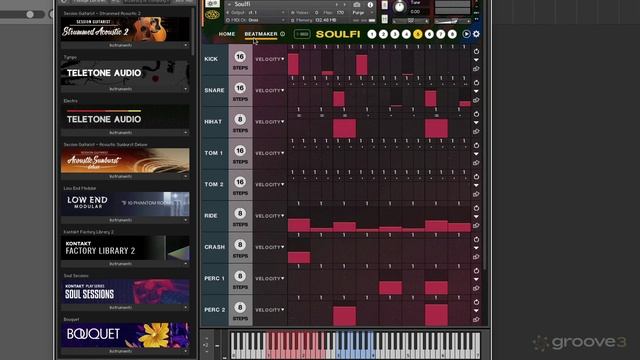Click the KICK 16 steps button
This screenshot has width=640, height=360.
pyautogui.click(x=240, y=57)
